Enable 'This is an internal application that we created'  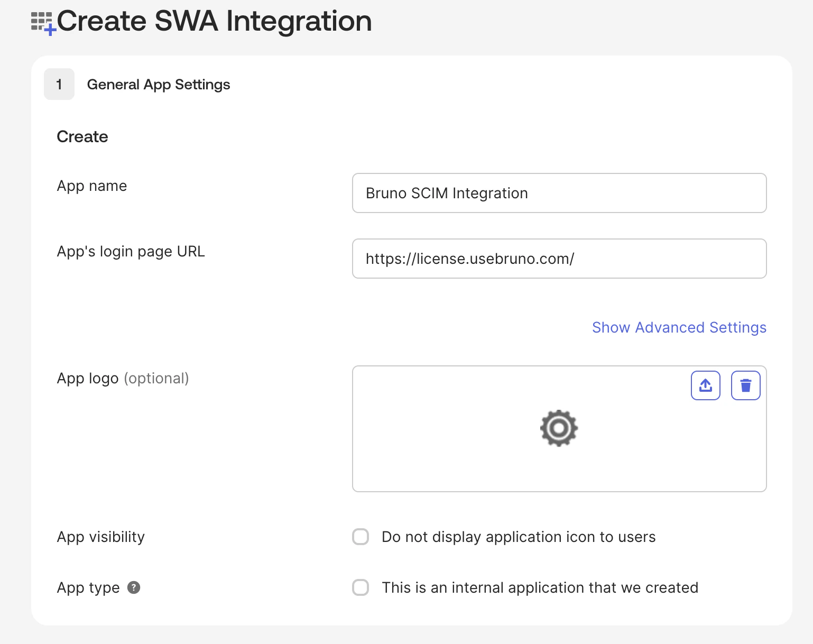click(360, 587)
